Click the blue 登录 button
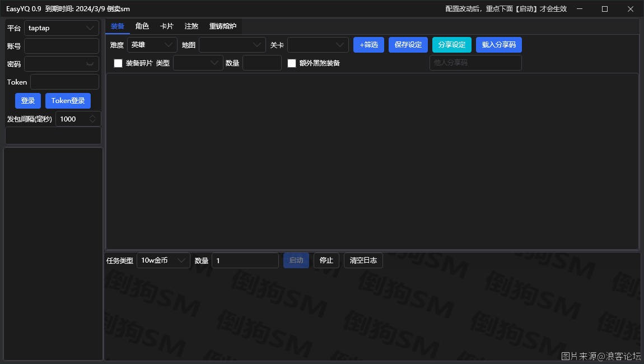The image size is (644, 364). [28, 101]
